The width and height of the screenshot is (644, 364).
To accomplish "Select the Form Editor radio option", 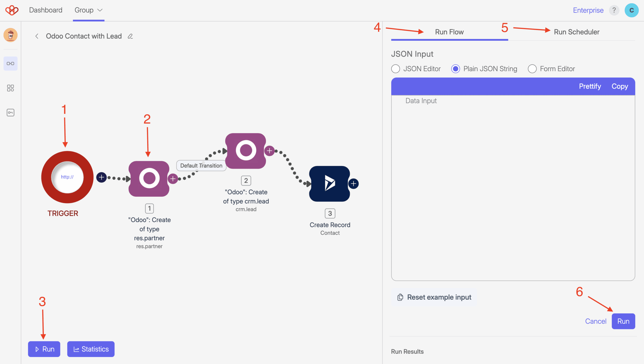I will click(x=532, y=69).
